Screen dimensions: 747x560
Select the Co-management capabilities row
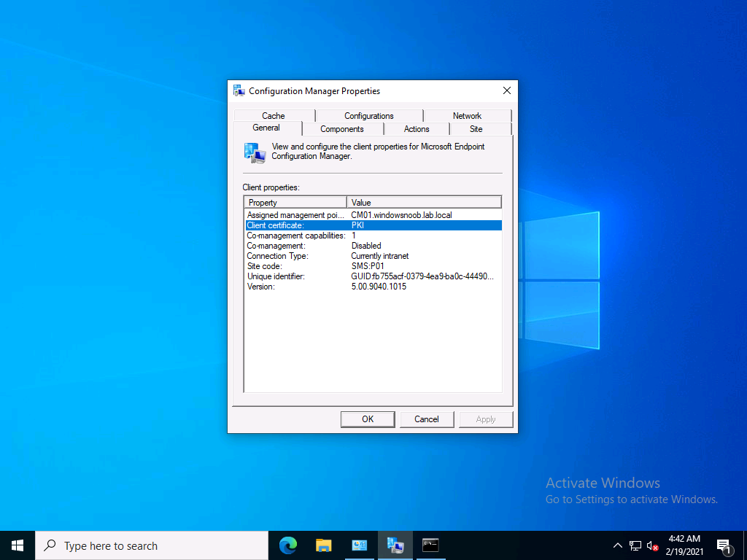pos(373,236)
